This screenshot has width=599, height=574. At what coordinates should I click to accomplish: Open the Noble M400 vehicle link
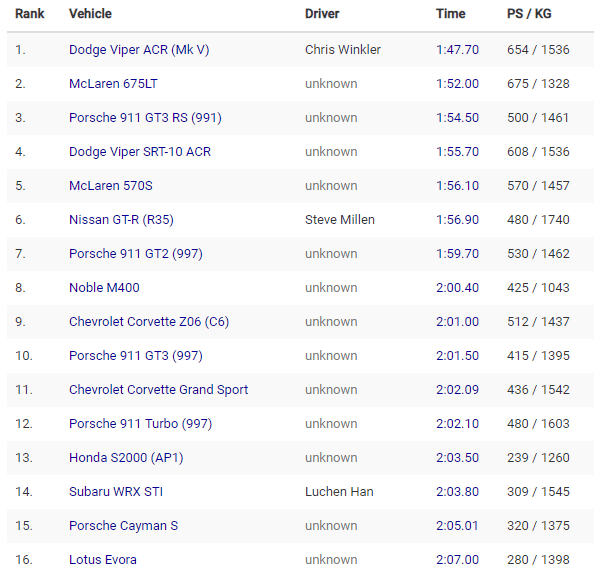[x=104, y=288]
